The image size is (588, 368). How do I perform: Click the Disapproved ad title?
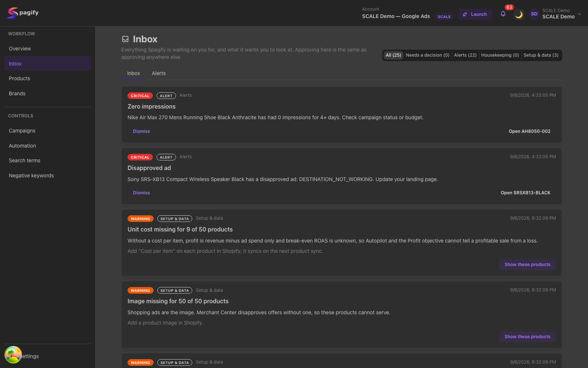(x=149, y=168)
